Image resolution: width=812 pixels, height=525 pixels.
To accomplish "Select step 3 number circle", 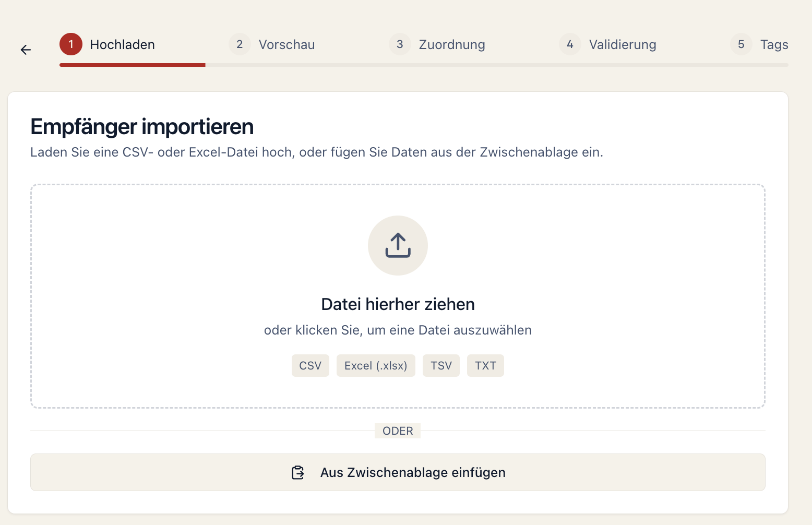I will [x=400, y=44].
